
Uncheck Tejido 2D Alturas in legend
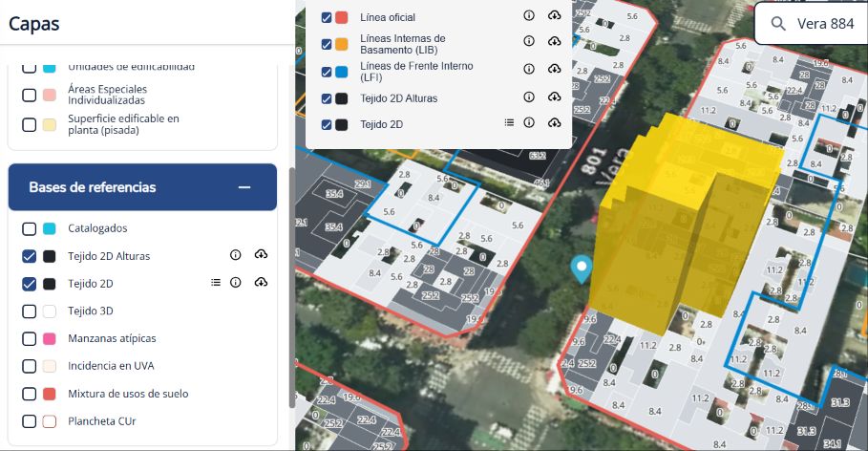(327, 98)
